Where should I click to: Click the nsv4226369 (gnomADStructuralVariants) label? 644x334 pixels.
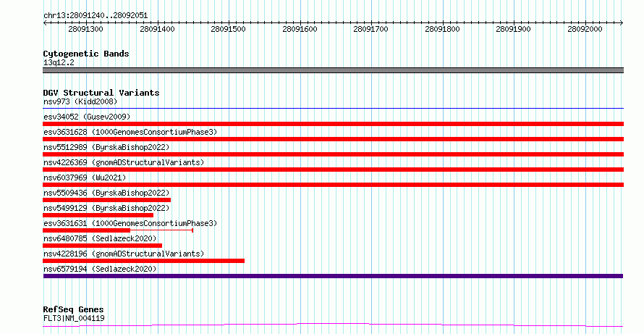tap(124, 162)
